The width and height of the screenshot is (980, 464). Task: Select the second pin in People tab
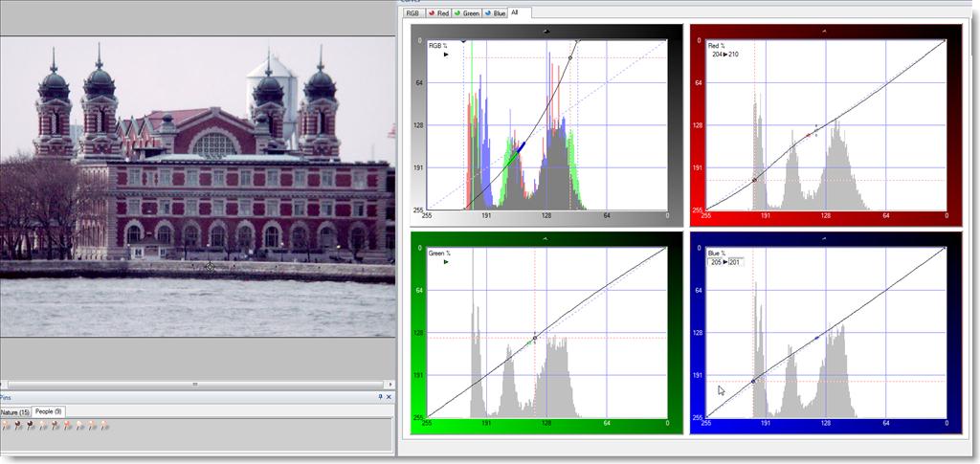point(18,426)
